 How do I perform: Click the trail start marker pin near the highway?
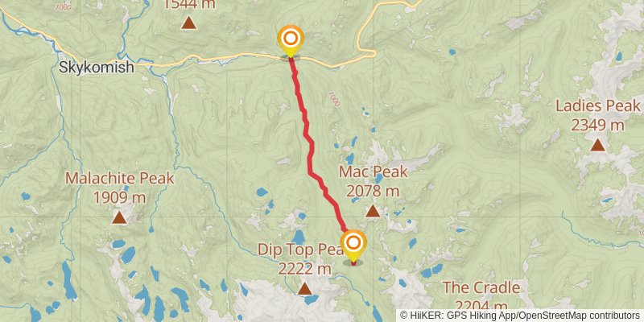click(291, 41)
